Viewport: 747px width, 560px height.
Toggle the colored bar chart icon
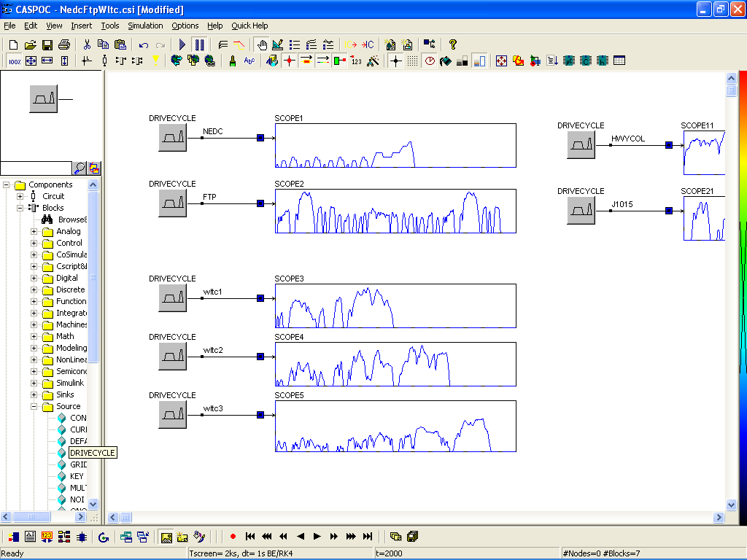click(480, 61)
